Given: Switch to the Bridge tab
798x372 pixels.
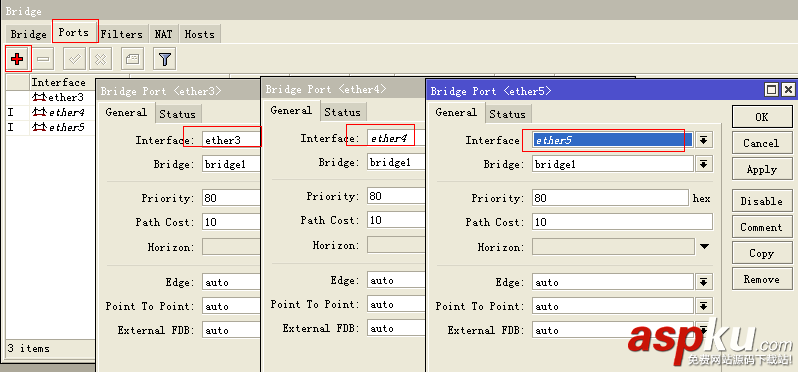Looking at the screenshot, I should pos(28,34).
